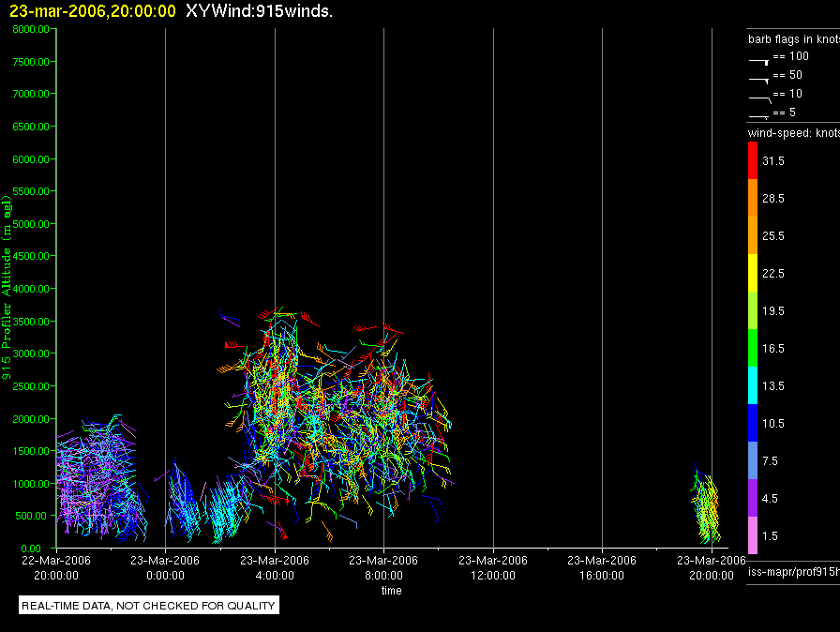Screen dimensions: 840x632
Task: Click the 4000.00 altitude axis tick label
Action: [x=31, y=289]
